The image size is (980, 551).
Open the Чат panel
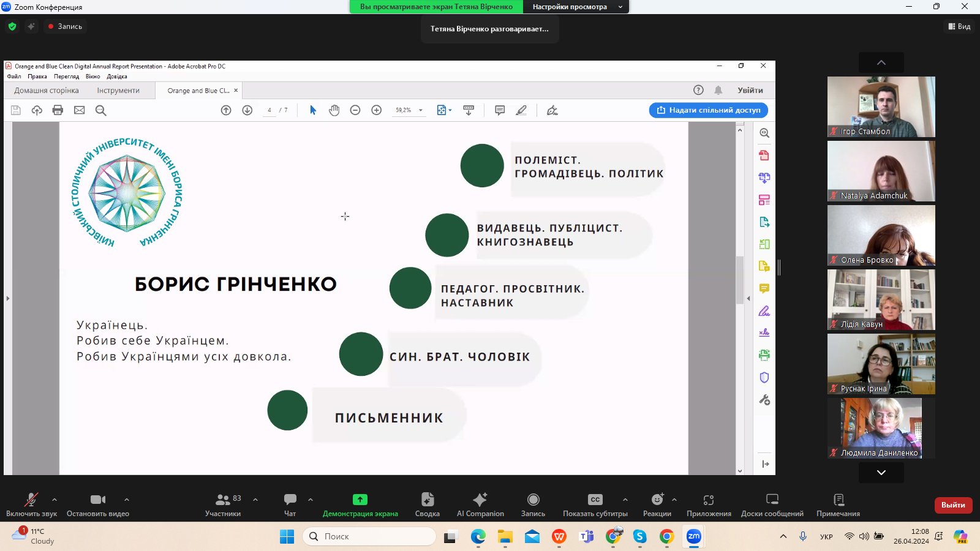coord(290,504)
